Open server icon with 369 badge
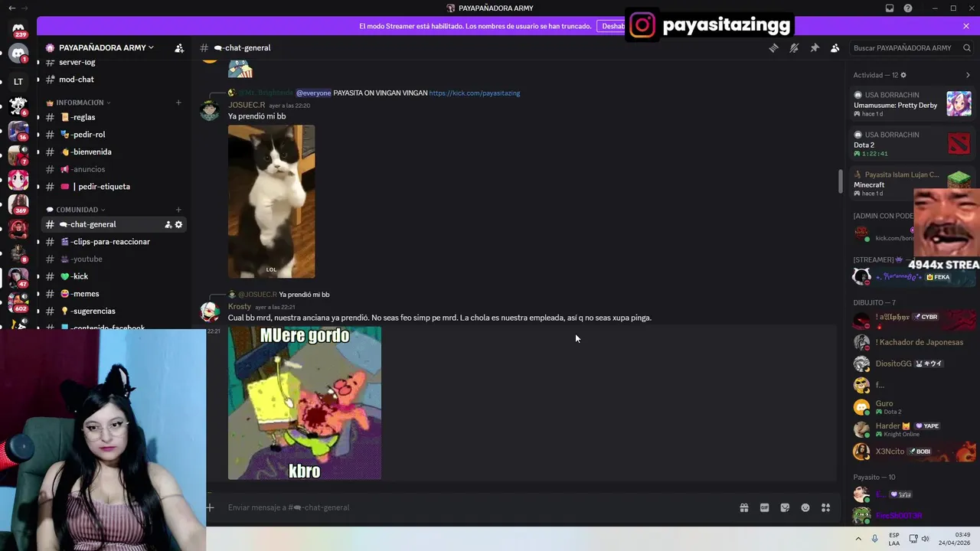980x551 pixels. pyautogui.click(x=18, y=204)
